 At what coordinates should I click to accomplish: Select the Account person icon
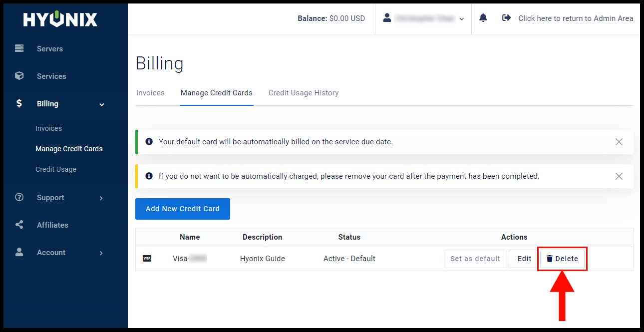pyautogui.click(x=19, y=252)
